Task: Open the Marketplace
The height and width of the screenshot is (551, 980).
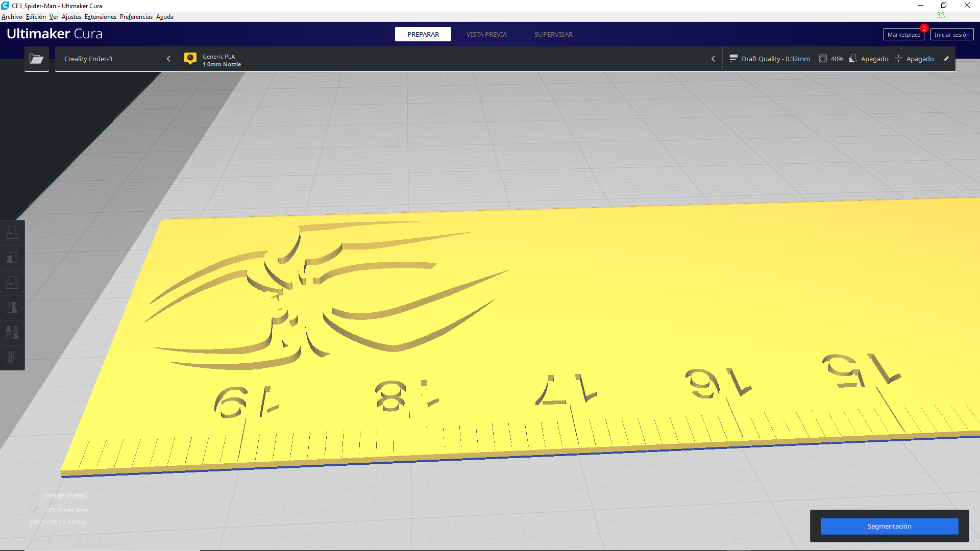Action: tap(903, 34)
